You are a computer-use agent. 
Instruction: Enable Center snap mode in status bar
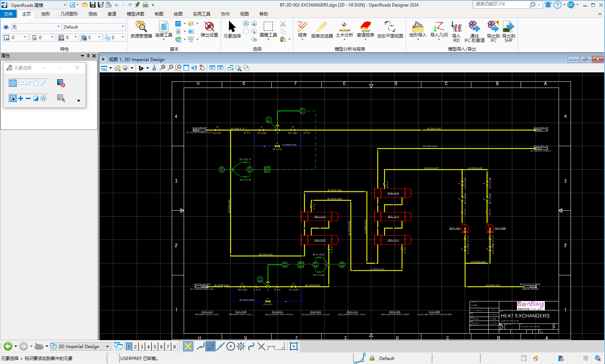click(231, 346)
